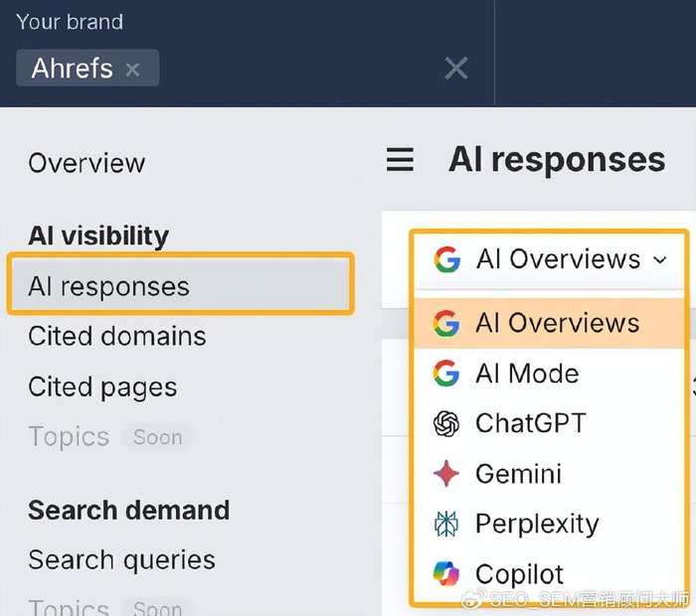The image size is (696, 616).
Task: Toggle the hamburger sidebar menu
Action: (x=400, y=160)
